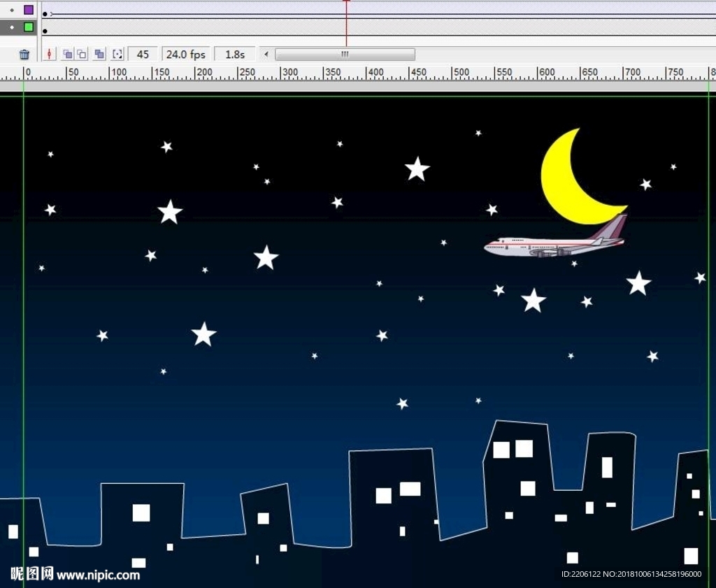This screenshot has width=716, height=588.
Task: Toggle outline view with the purple layer swatch
Action: [x=28, y=10]
